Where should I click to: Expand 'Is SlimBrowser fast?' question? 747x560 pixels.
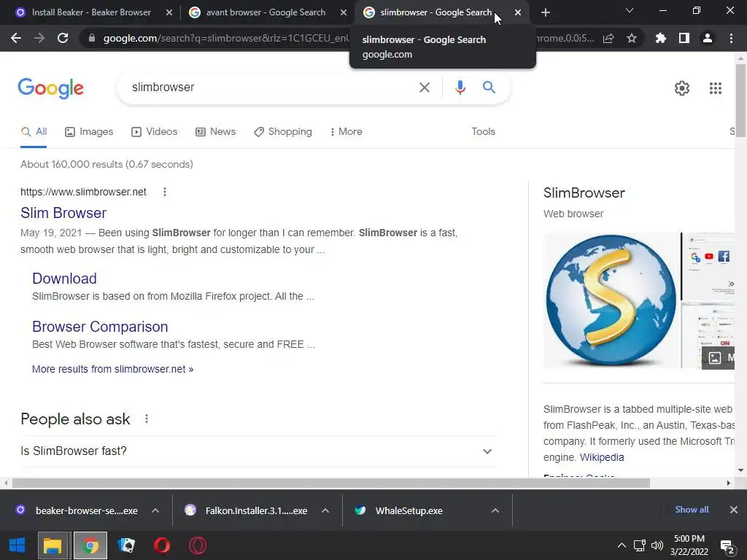(258, 451)
